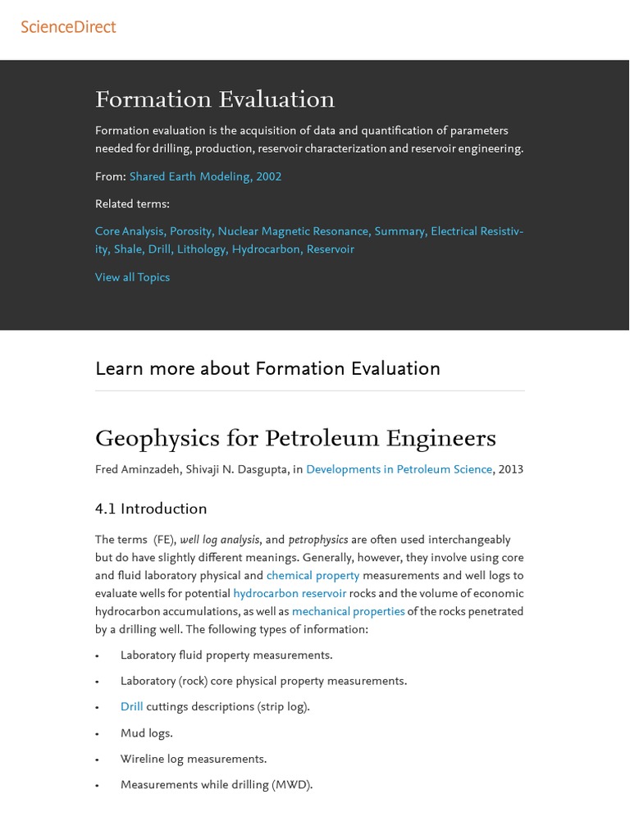Viewport: 630px width, 840px height.
Task: Click the Drill term in related terms
Action: [x=159, y=249]
